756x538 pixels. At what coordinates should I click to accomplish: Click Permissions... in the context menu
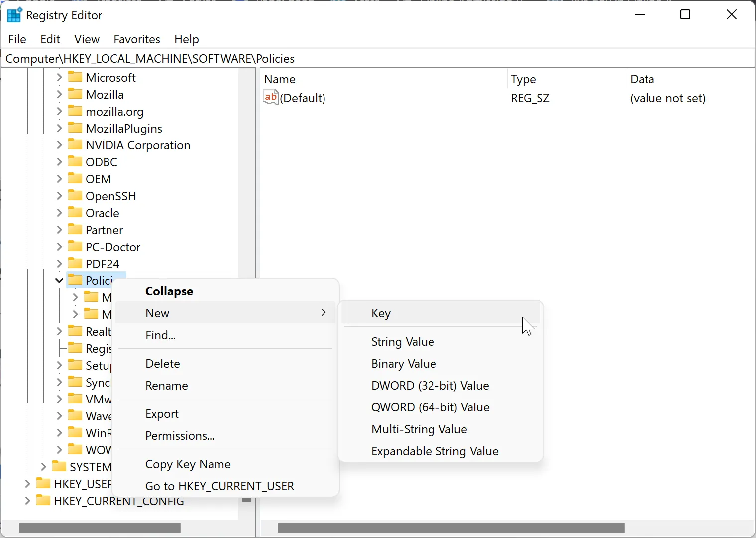(x=180, y=436)
